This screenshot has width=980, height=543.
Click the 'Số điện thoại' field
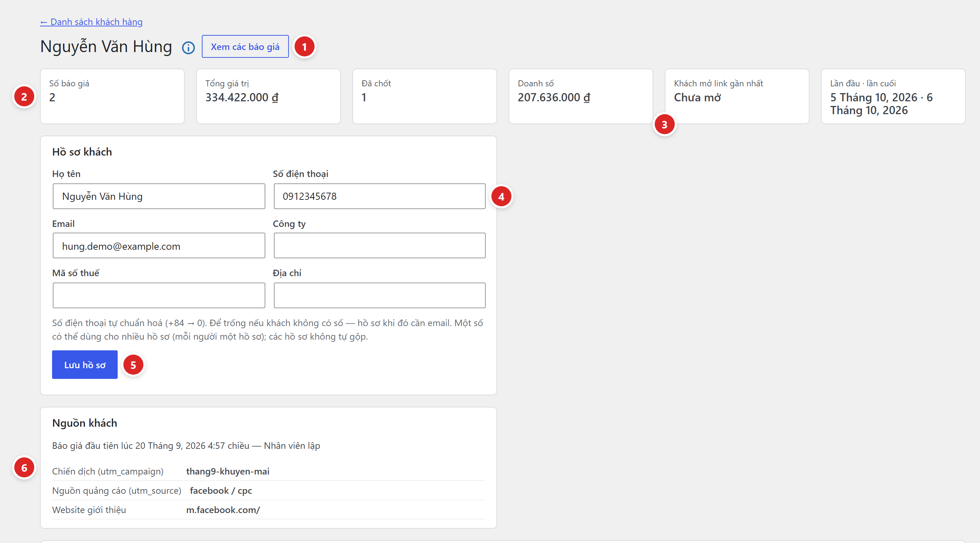379,196
